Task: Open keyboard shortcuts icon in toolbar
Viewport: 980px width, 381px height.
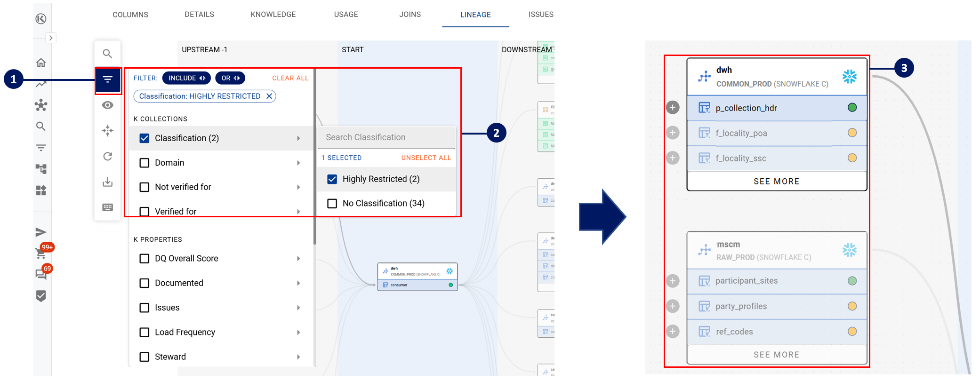Action: click(x=108, y=207)
